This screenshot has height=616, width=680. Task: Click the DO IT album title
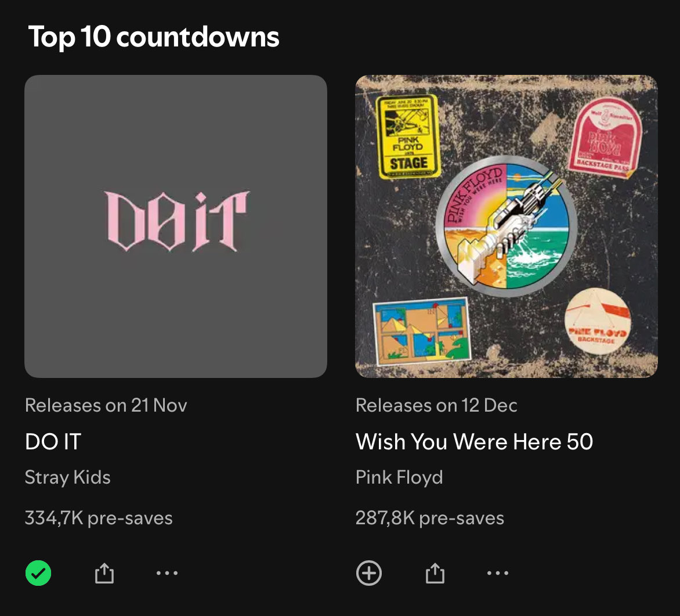(53, 442)
